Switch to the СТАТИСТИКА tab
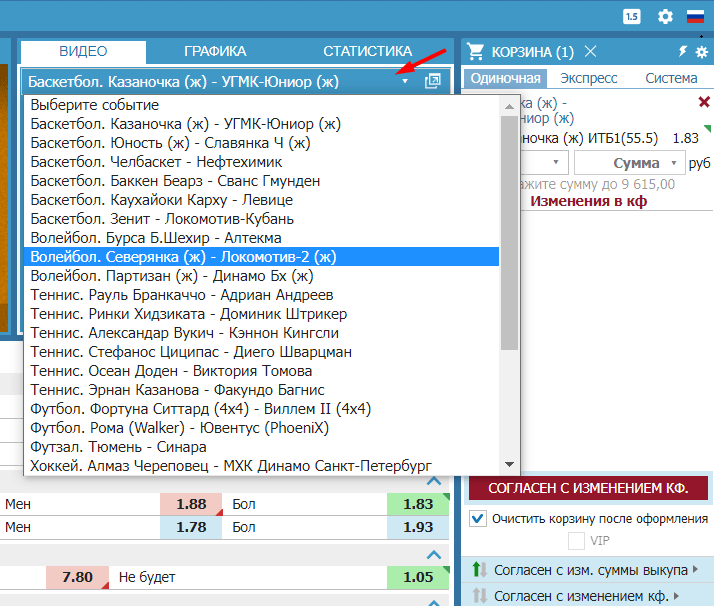This screenshot has width=714, height=606. (x=367, y=51)
